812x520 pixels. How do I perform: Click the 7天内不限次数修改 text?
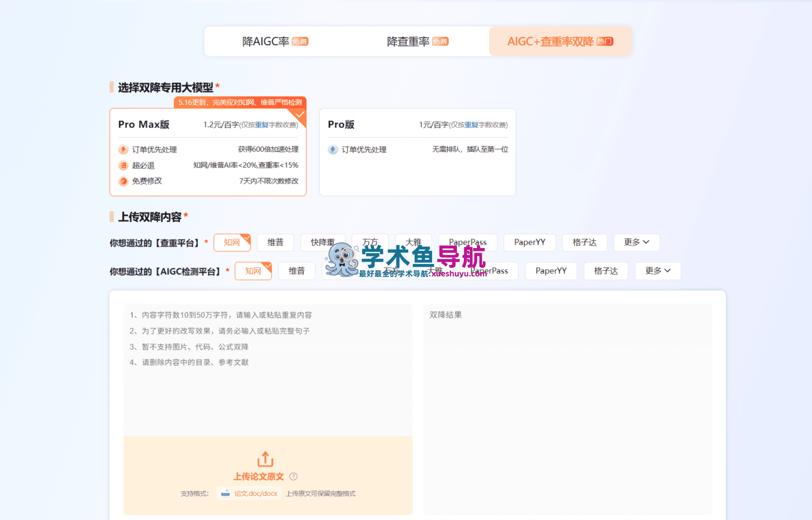pos(269,181)
